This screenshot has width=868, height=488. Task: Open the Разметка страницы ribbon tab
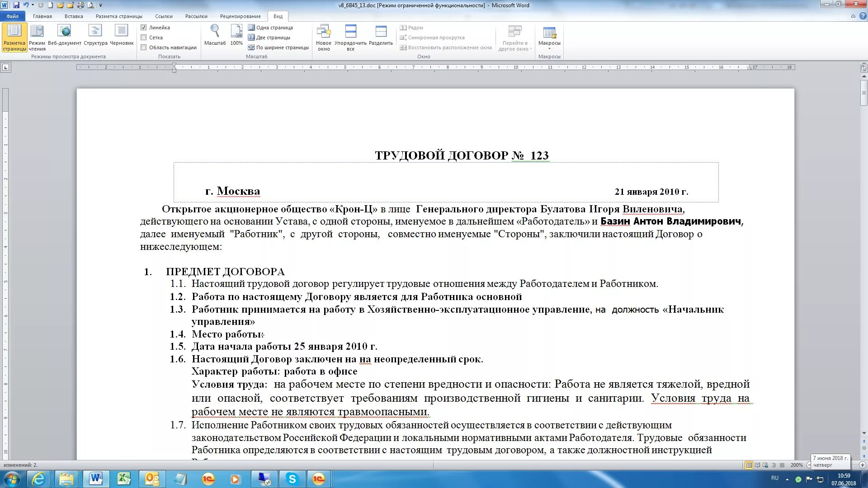coord(119,16)
